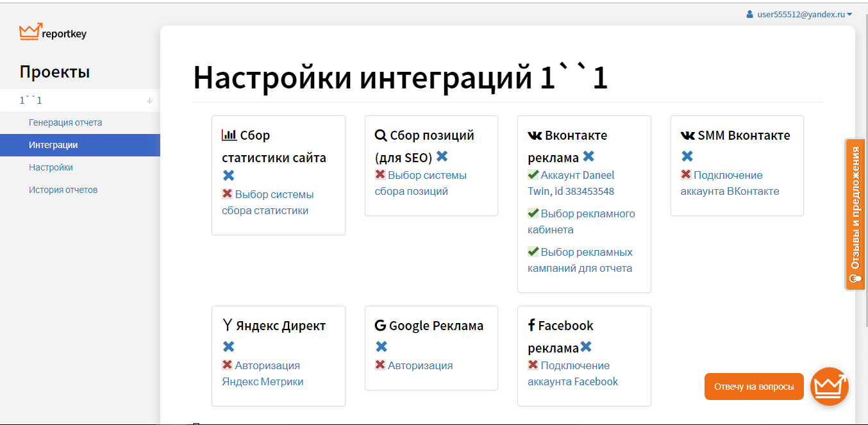Open История отчетов page
The image size is (868, 425).
(63, 190)
